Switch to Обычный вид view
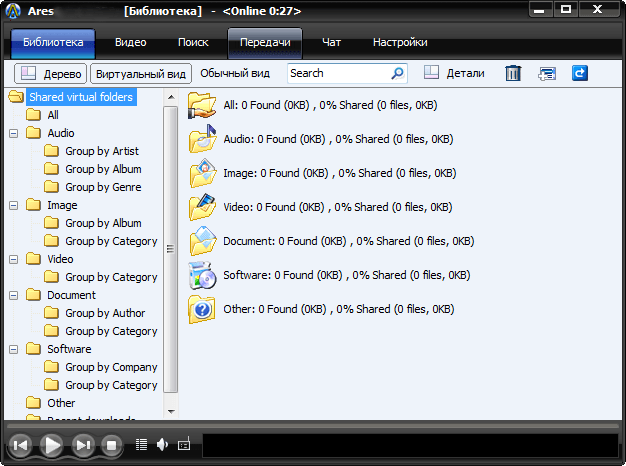The image size is (626, 466). point(235,73)
